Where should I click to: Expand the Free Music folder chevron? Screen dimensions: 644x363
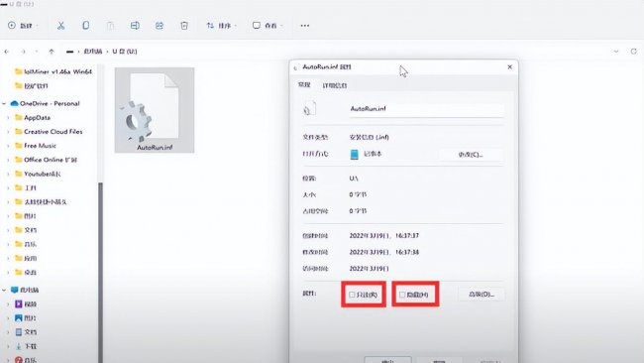8,146
